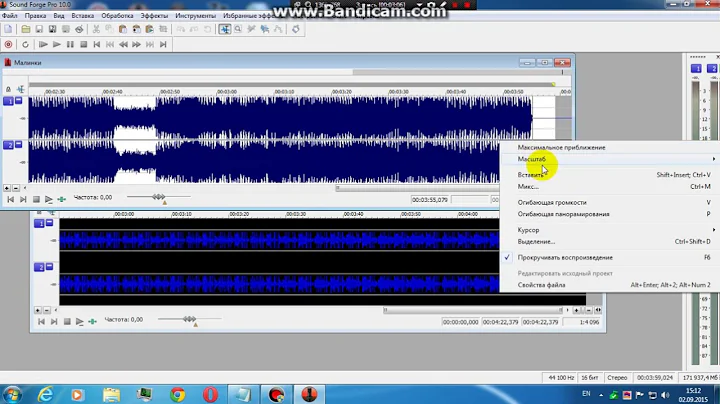This screenshot has height=404, width=720.
Task: Toggle channel 2 button in lower window
Action: click(x=39, y=267)
